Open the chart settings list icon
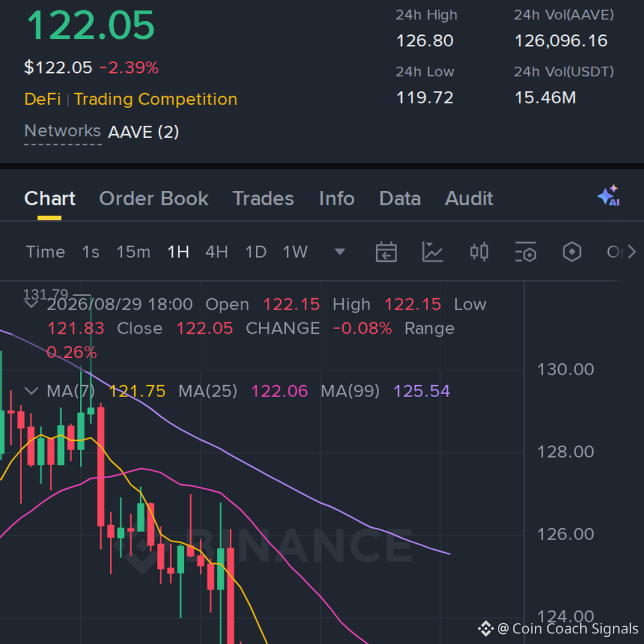Screen dimensions: 644x644 [x=525, y=252]
